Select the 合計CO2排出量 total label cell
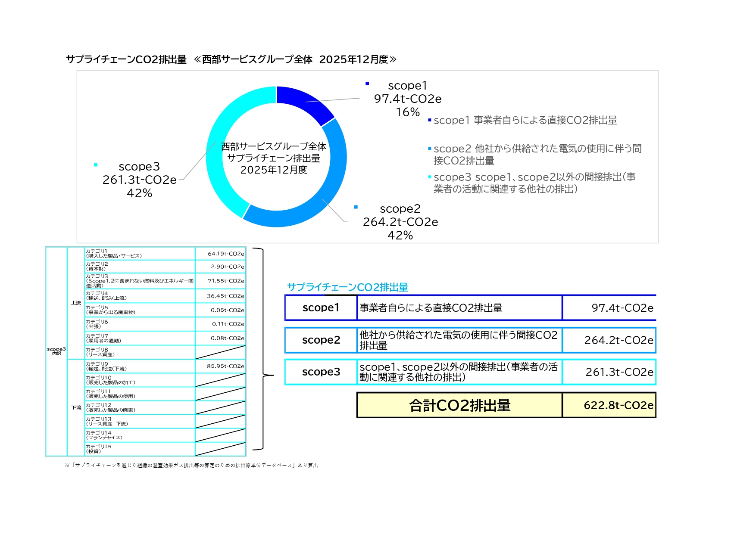 pyautogui.click(x=459, y=405)
